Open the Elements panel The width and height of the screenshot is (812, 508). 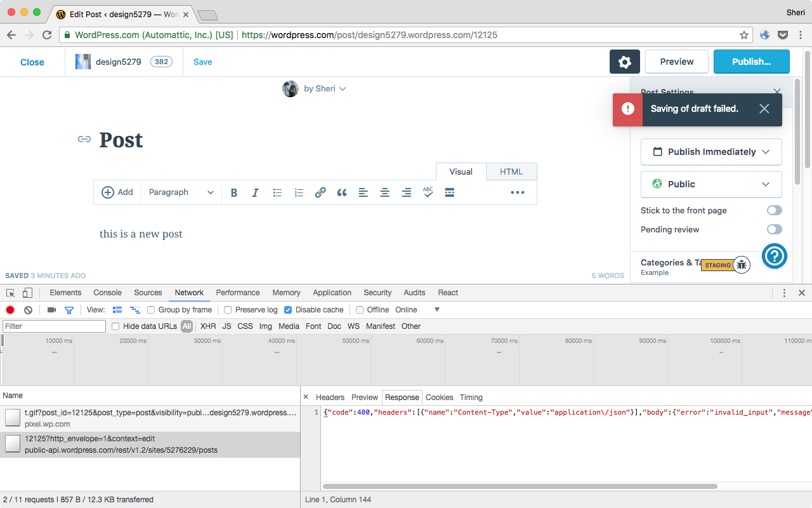[x=66, y=293]
